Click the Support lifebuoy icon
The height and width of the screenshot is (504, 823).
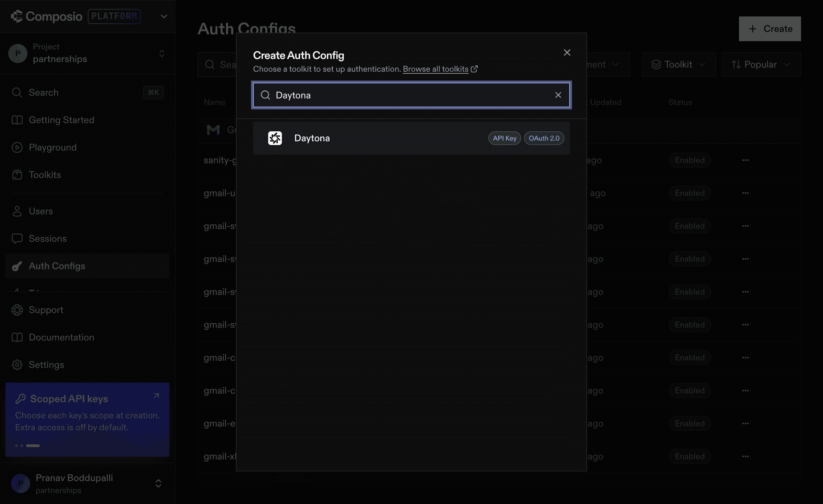tap(17, 310)
